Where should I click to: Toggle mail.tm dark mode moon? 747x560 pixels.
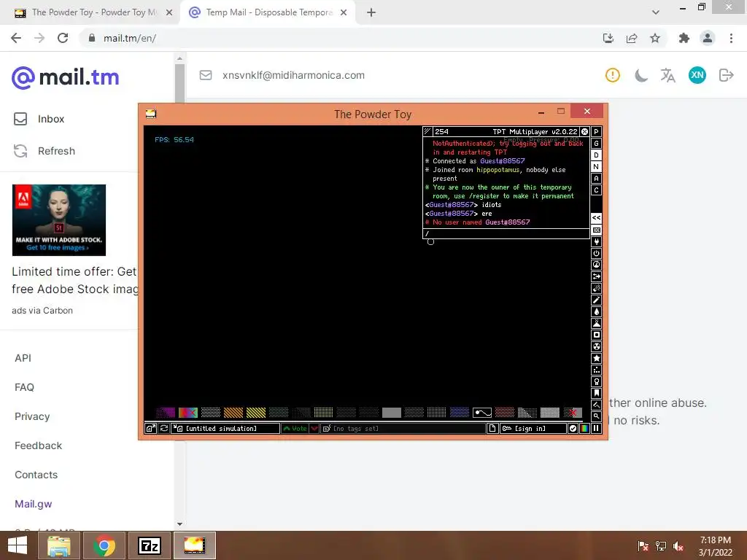[x=641, y=75]
